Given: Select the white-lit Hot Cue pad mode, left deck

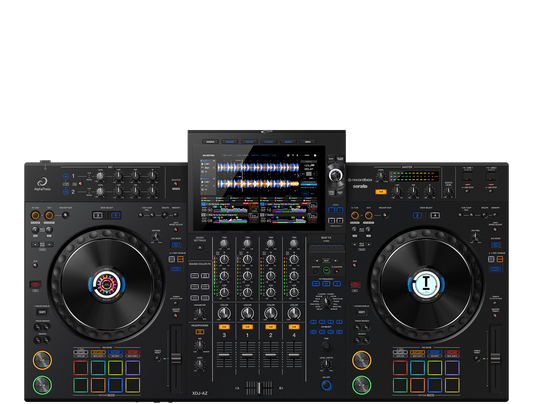Looking at the screenshot, I should (81, 352).
